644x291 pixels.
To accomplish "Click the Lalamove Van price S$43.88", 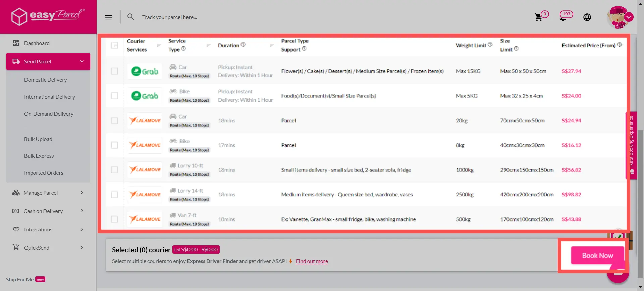I will pyautogui.click(x=571, y=219).
